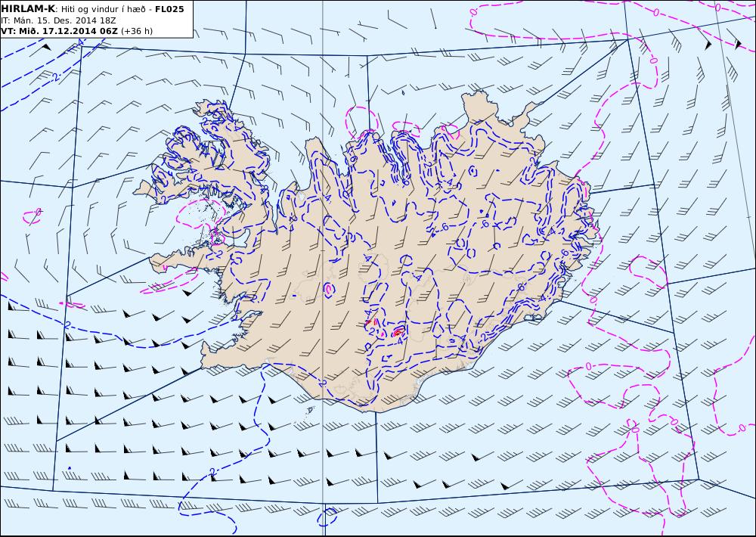The image size is (756, 537).
Task: Click the '(+36 h)' forecast offset text
Action: (136, 31)
